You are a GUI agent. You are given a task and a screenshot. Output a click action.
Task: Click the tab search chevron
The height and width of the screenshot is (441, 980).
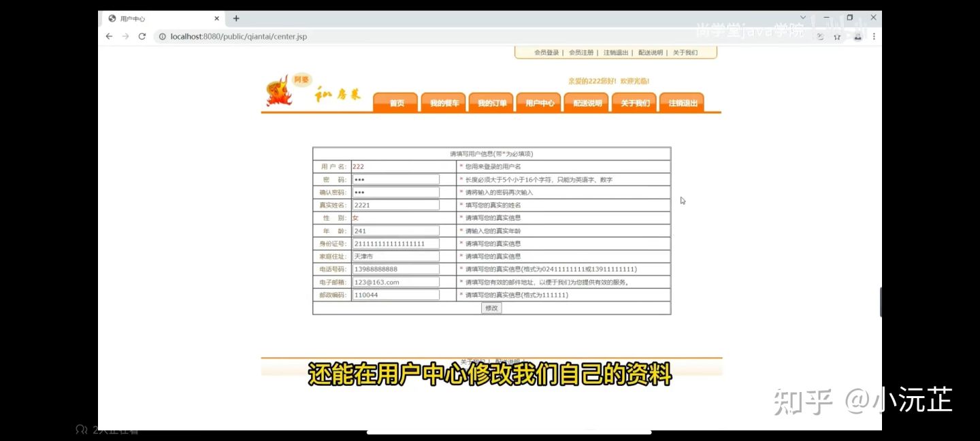tap(803, 18)
